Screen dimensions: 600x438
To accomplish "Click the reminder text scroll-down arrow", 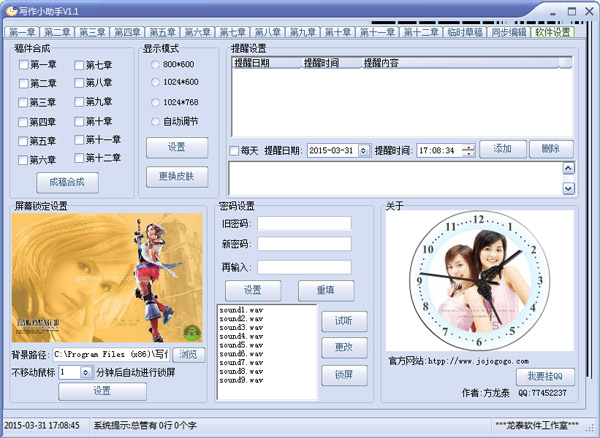I will pos(569,188).
